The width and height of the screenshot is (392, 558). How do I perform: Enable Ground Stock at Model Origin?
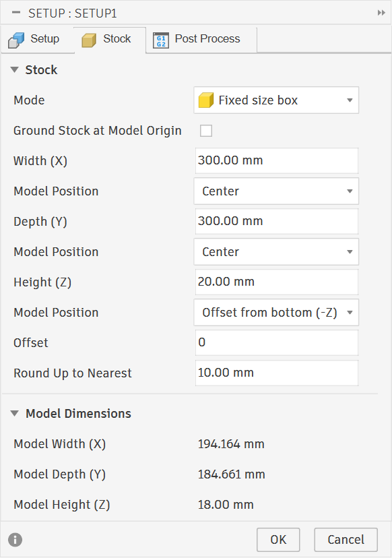coord(206,131)
